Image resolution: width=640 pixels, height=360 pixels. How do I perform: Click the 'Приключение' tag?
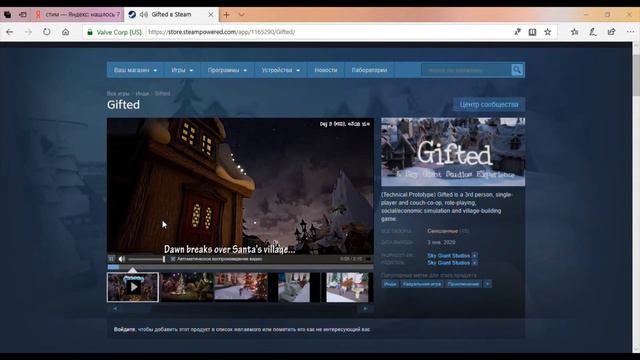[463, 284]
